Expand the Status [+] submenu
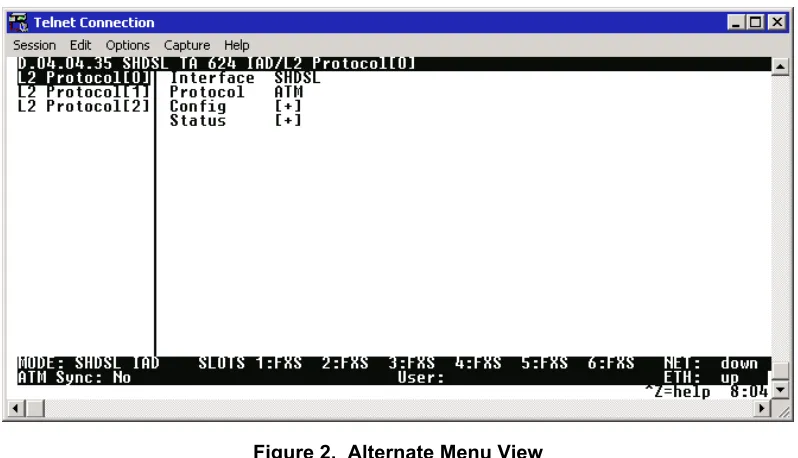The width and height of the screenshot is (798, 458). click(x=288, y=121)
